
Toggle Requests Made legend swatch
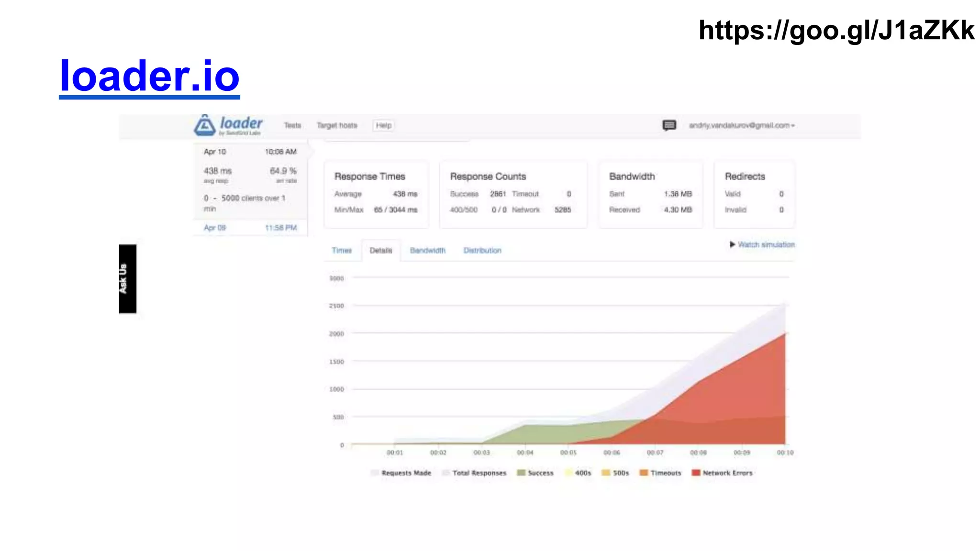(374, 473)
